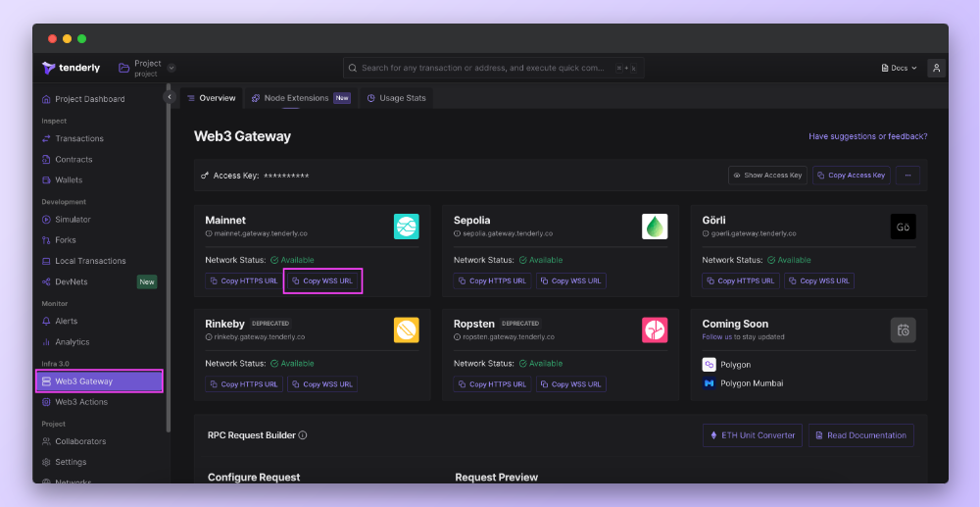
Task: Collapse the left sidebar
Action: point(169,97)
